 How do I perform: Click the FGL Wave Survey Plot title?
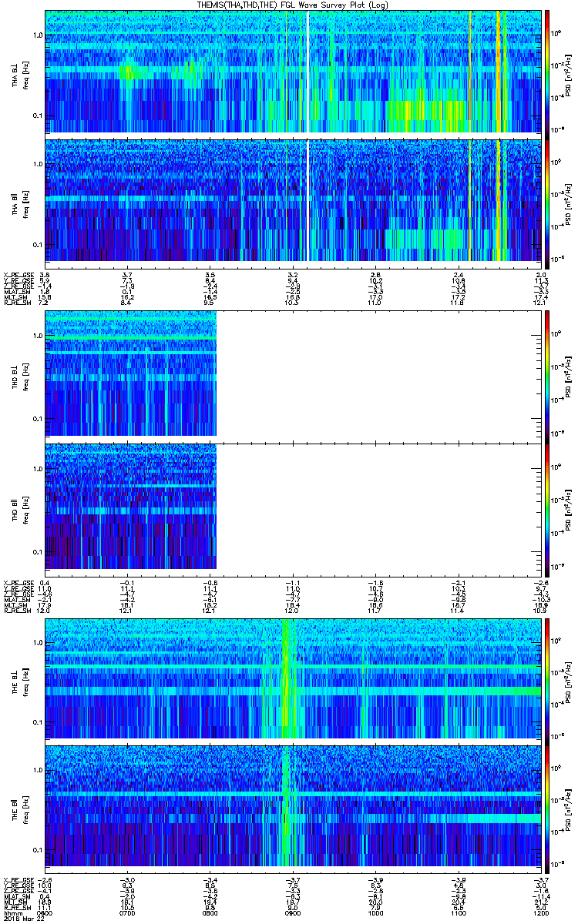point(293,5)
